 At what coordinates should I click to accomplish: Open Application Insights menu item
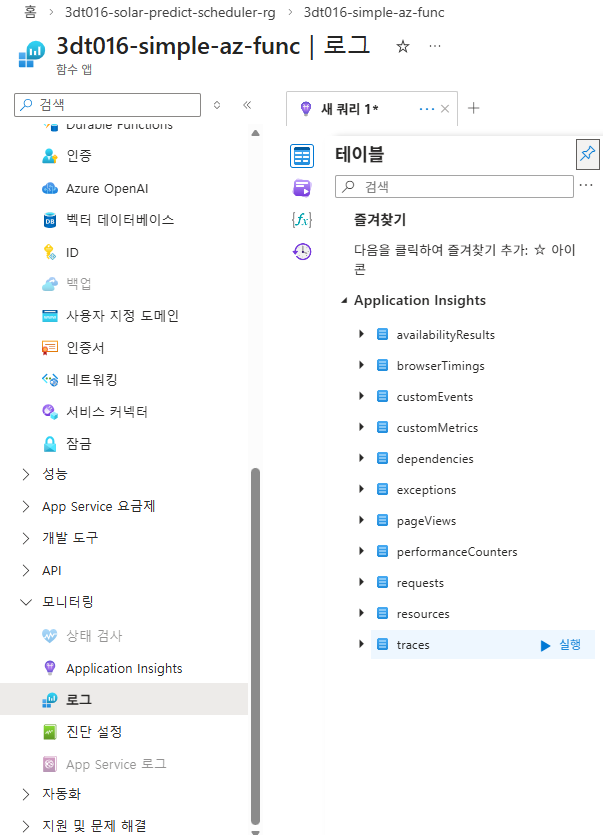tap(124, 668)
